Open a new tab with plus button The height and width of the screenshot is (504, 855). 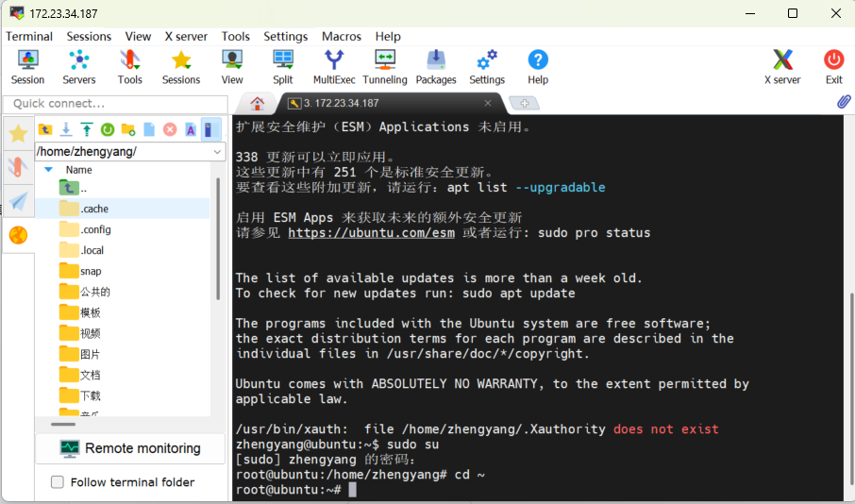pos(524,103)
